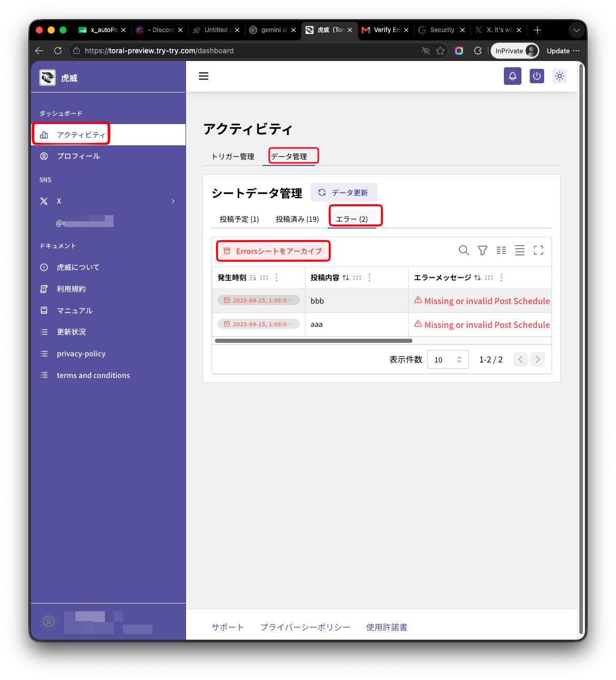Click error message in aaa row
The image size is (616, 680).
[482, 325]
